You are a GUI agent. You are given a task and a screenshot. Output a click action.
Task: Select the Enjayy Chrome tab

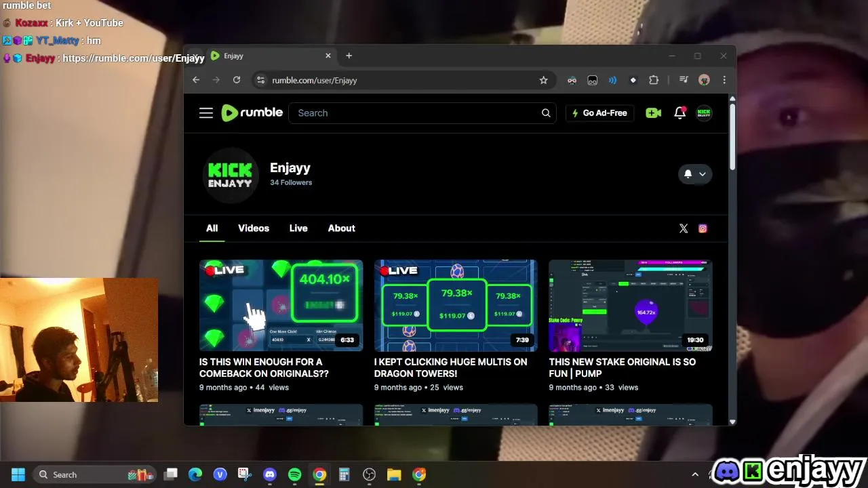[x=271, y=56]
